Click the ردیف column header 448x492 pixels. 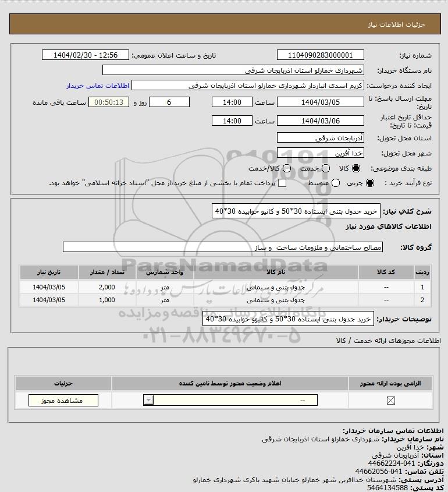click(422, 272)
